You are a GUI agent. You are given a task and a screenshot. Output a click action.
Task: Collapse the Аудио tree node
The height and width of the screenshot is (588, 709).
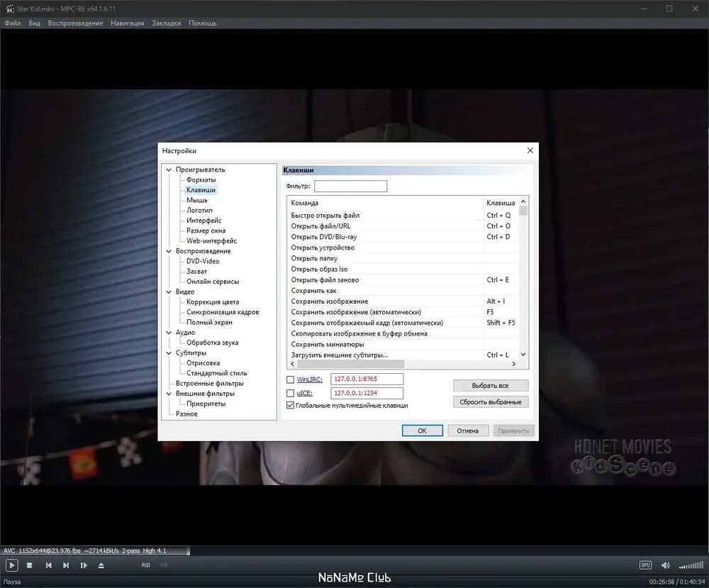click(x=169, y=333)
